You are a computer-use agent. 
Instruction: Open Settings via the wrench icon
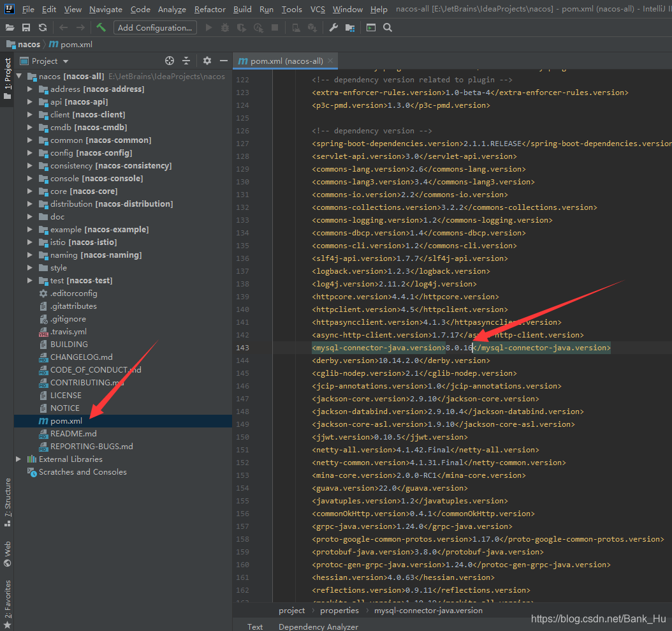(x=333, y=27)
